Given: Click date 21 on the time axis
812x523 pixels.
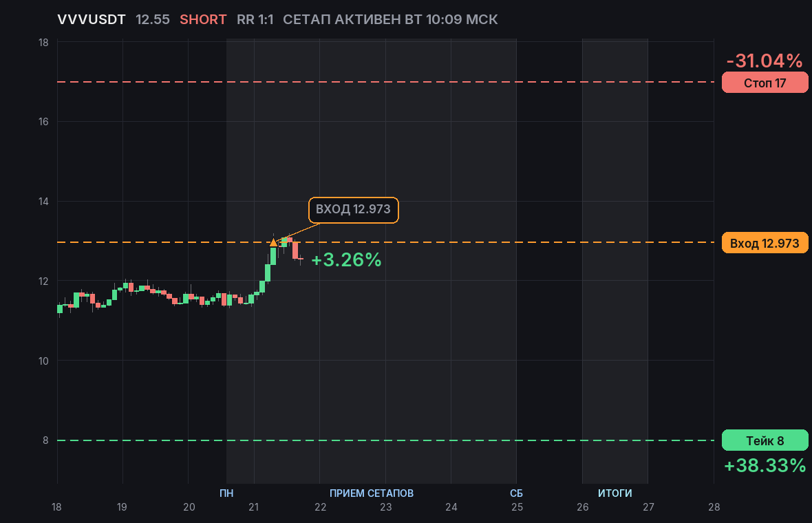Looking at the screenshot, I should pyautogui.click(x=254, y=507).
